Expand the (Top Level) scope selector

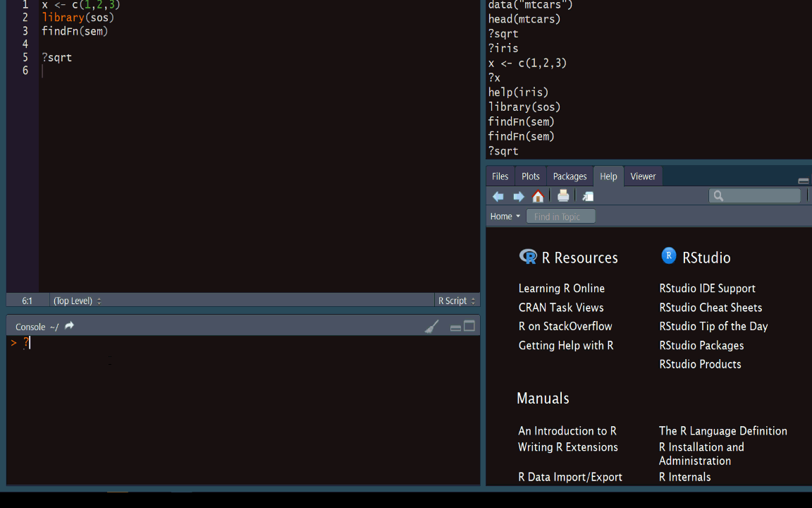(x=77, y=301)
